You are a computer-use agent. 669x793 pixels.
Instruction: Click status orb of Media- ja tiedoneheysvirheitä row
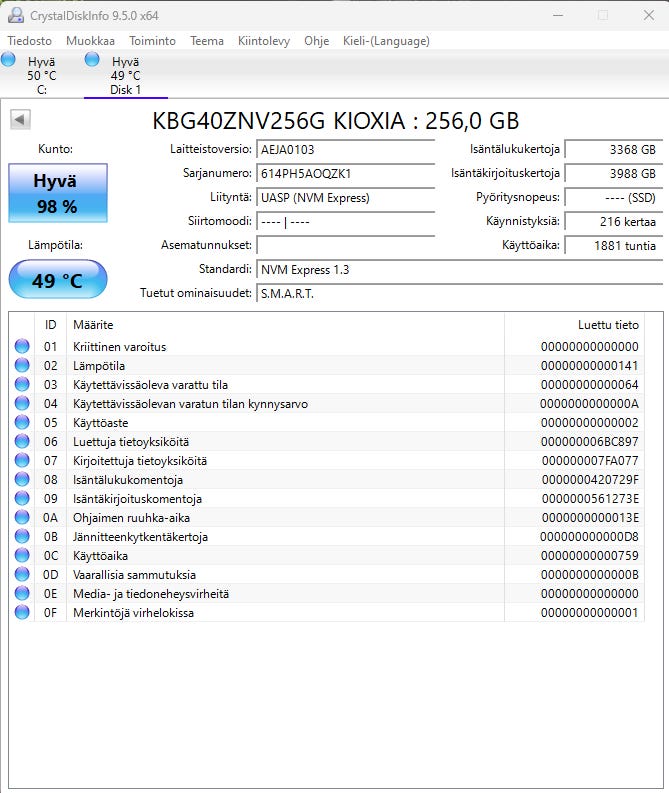click(x=22, y=593)
